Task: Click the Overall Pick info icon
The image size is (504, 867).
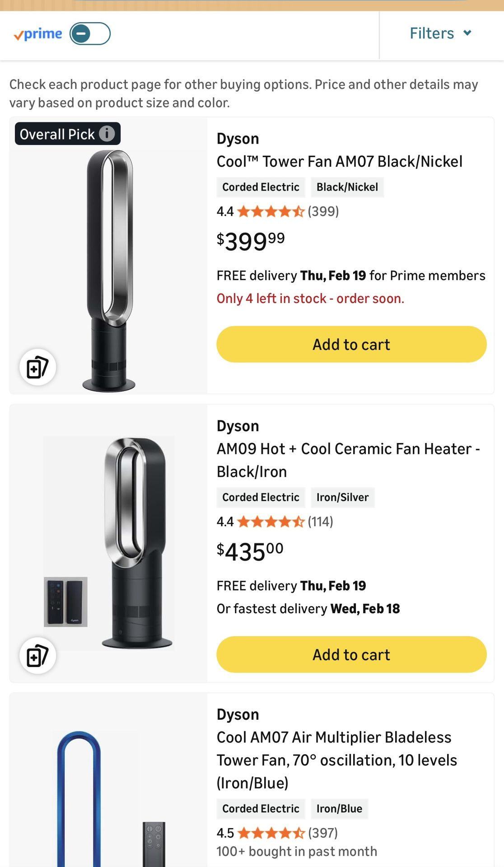Action: 107,134
